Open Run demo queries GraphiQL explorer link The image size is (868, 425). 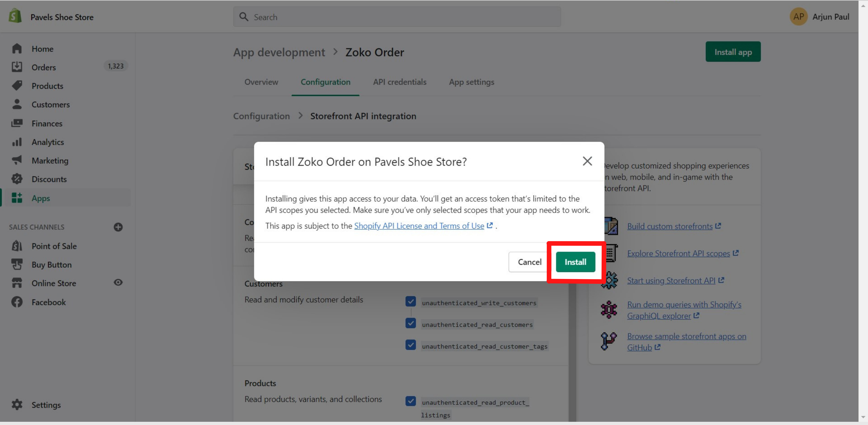coord(684,310)
